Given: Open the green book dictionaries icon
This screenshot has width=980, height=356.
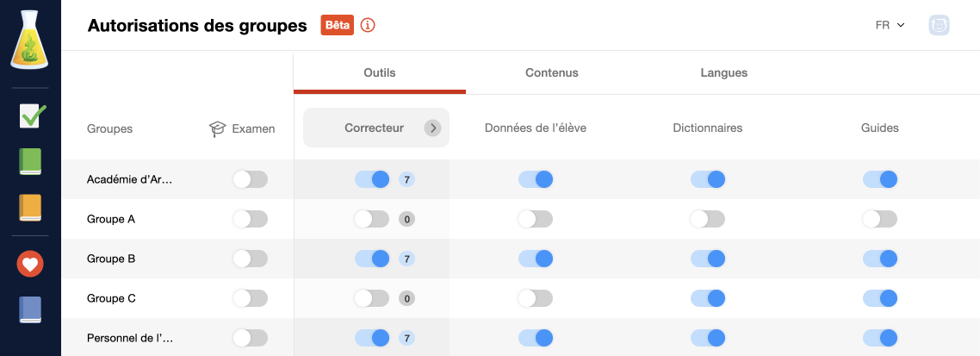Looking at the screenshot, I should 30,161.
